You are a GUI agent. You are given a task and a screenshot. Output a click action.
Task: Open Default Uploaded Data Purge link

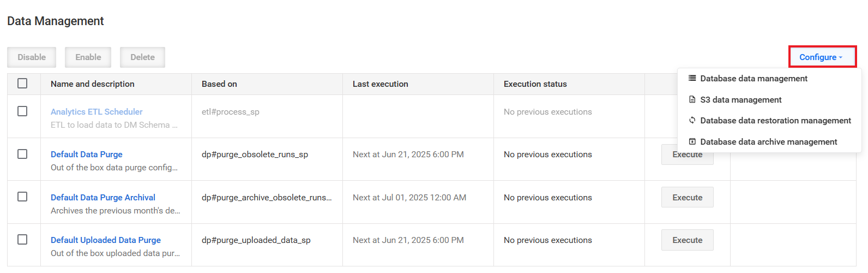point(106,240)
